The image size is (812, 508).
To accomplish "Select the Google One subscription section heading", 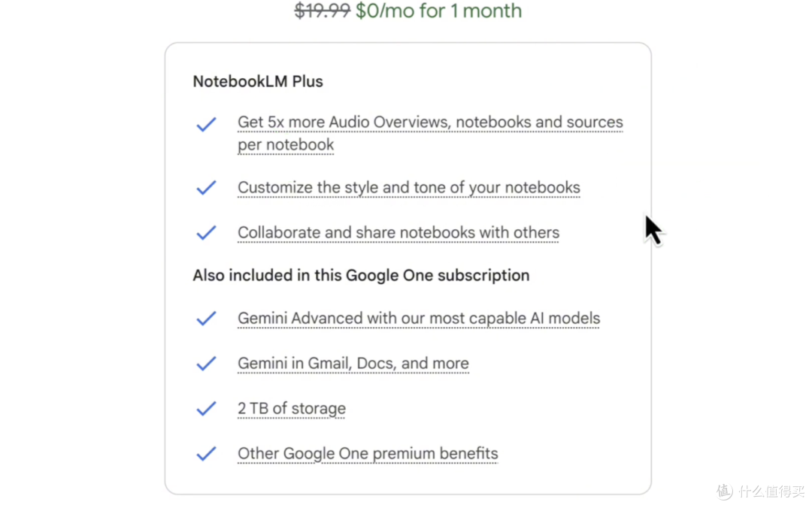I will pyautogui.click(x=360, y=275).
